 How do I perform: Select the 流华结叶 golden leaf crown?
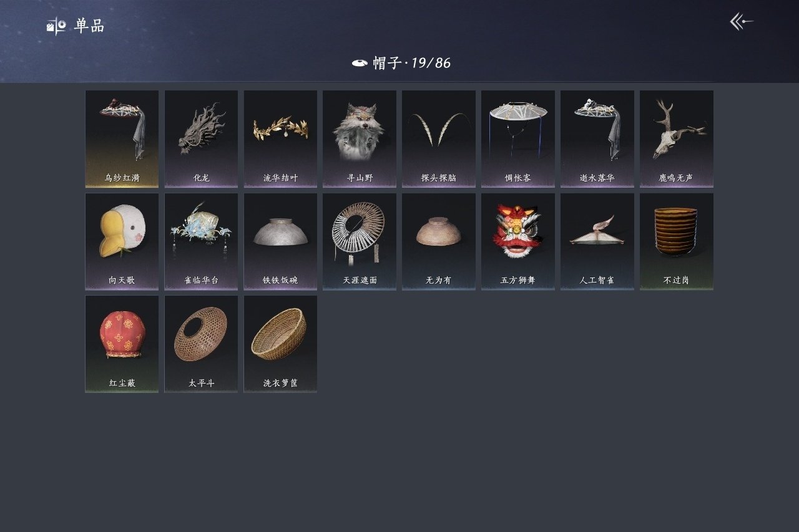(x=280, y=139)
